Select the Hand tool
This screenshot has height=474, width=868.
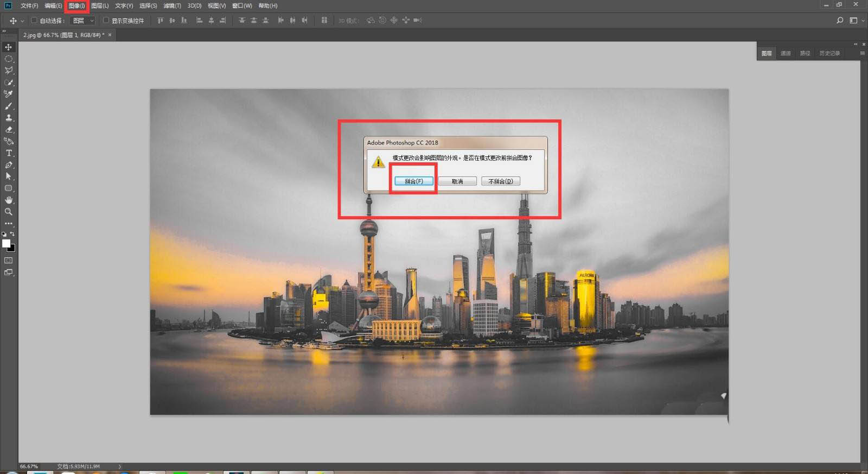point(9,200)
